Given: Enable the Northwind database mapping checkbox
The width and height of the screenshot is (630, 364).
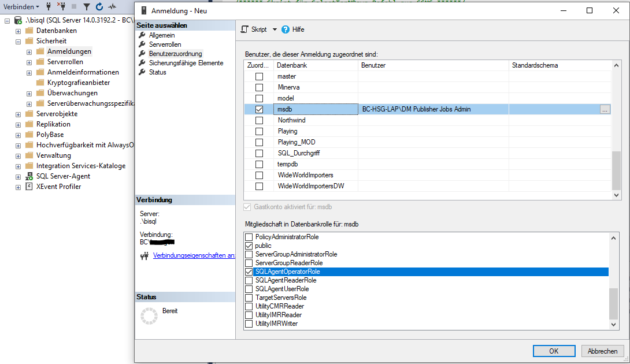Looking at the screenshot, I should [x=259, y=120].
